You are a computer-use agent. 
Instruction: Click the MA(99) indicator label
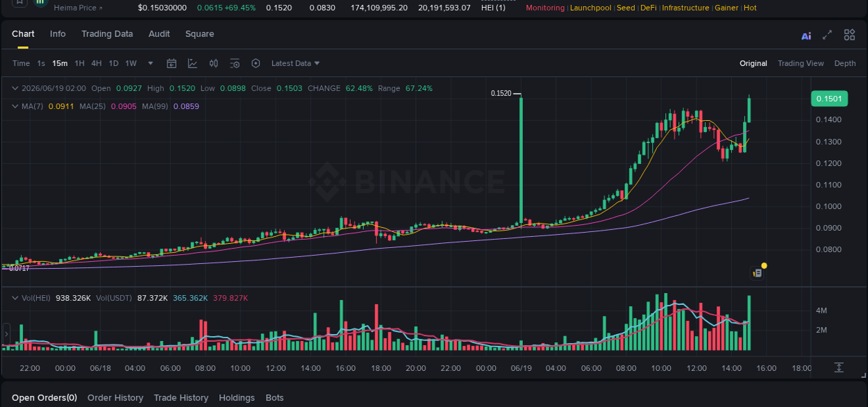point(155,106)
